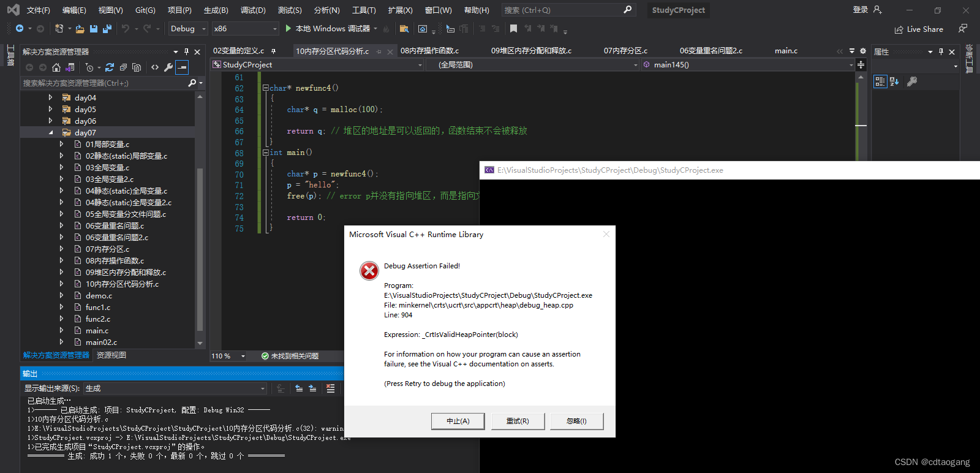
Task: Click the save file floppy icon
Action: [x=94, y=29]
